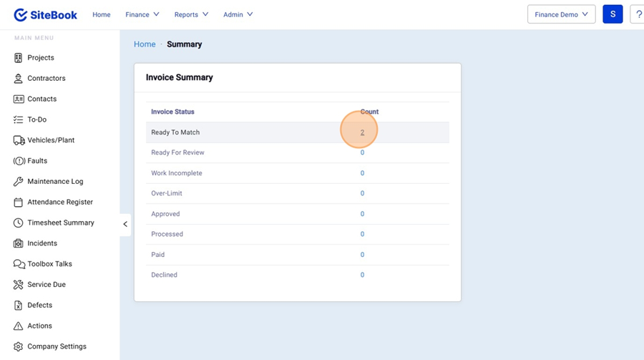This screenshot has width=644, height=360.
Task: Open the Reports dropdown menu
Action: (x=191, y=14)
